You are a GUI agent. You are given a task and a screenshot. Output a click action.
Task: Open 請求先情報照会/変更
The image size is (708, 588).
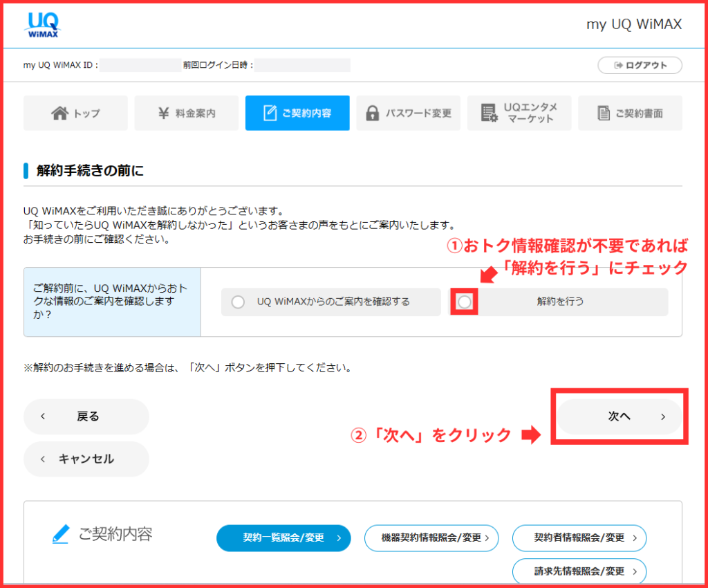click(579, 571)
